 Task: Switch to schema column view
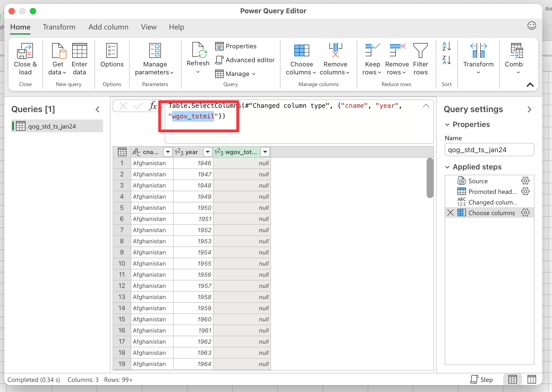click(532, 380)
